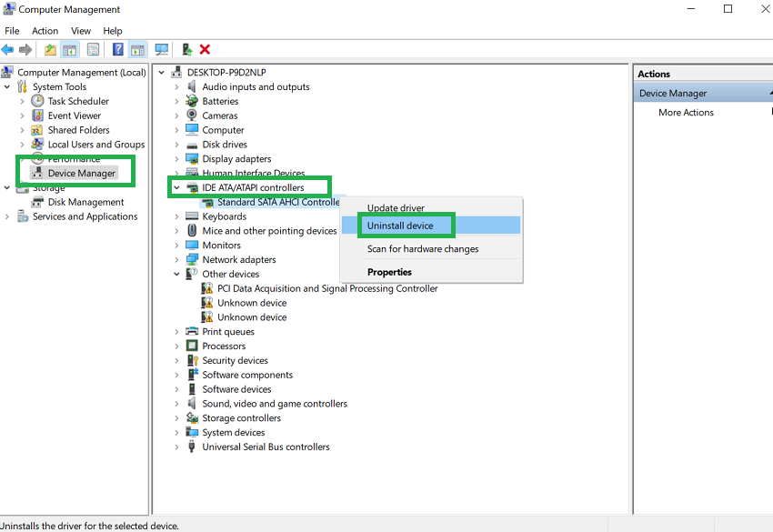This screenshot has height=532, width=773.
Task: Click the Scan for hardware changes monitor icon
Action: [x=162, y=49]
